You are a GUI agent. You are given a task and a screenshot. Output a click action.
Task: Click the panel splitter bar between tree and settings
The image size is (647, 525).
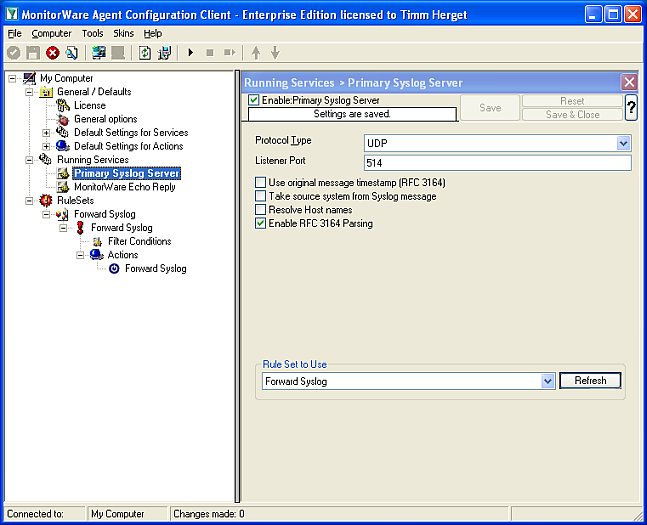point(237,286)
